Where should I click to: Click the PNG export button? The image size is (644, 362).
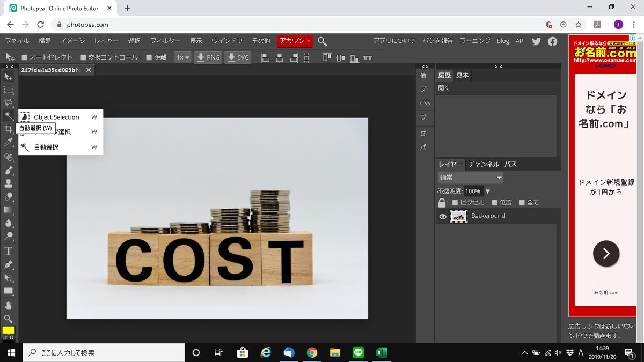(208, 57)
